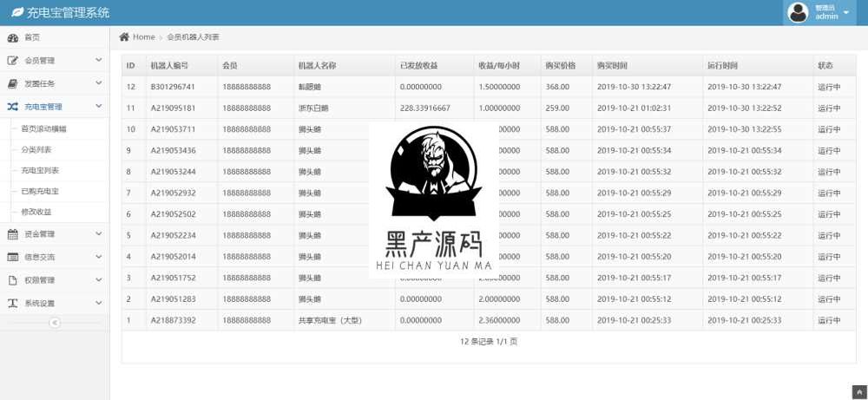The height and width of the screenshot is (400, 868).
Task: Click the admin username label
Action: 826,16
